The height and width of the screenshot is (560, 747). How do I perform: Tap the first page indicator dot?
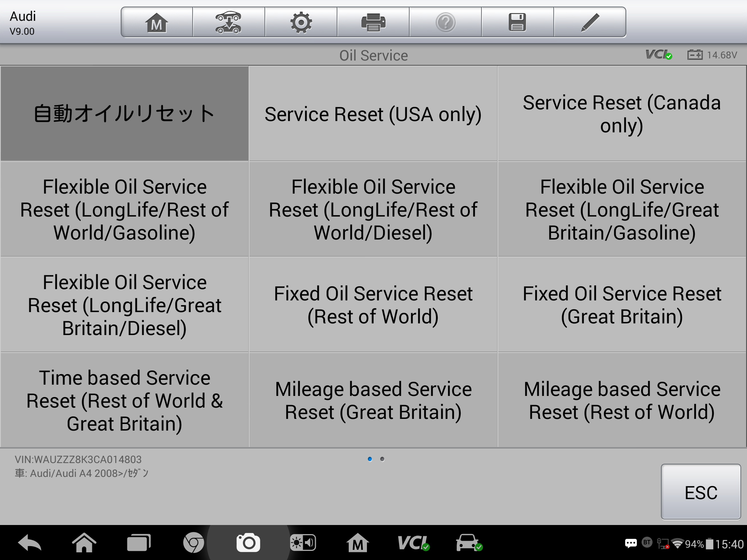(x=370, y=459)
